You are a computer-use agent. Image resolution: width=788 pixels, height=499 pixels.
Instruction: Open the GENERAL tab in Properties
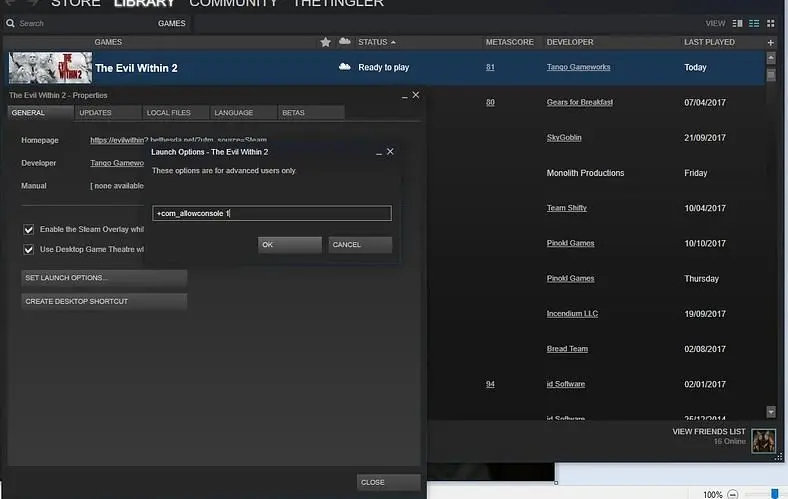(x=40, y=113)
